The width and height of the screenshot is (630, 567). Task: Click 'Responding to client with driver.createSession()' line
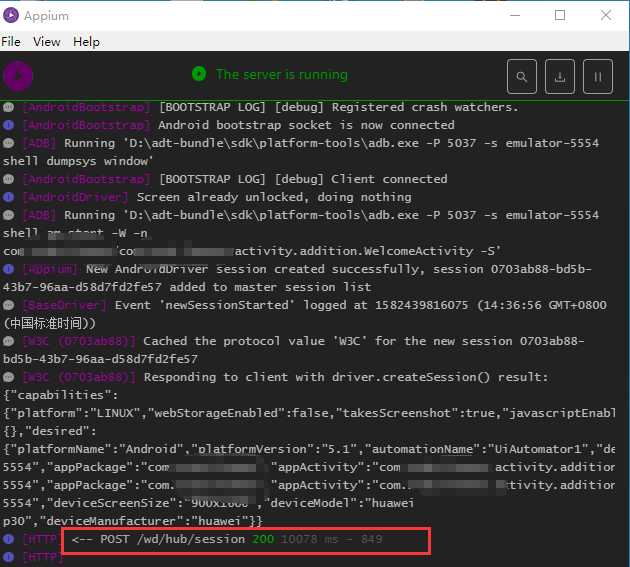[346, 377]
